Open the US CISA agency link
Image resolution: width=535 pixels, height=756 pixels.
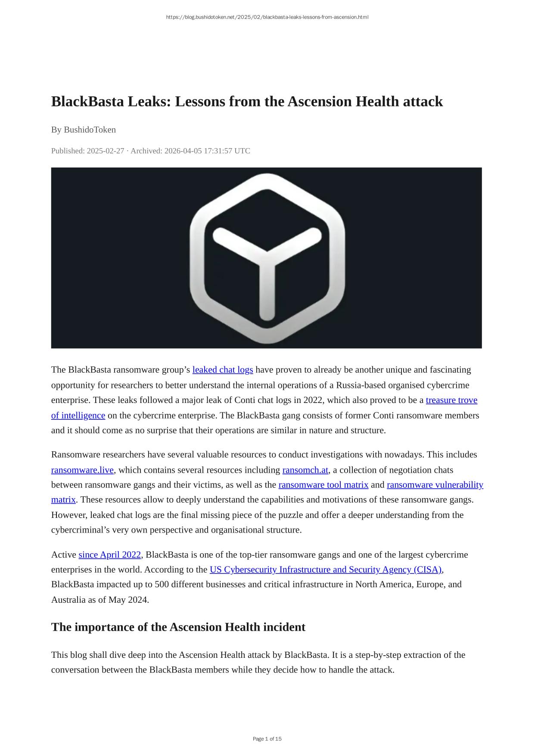325,570
